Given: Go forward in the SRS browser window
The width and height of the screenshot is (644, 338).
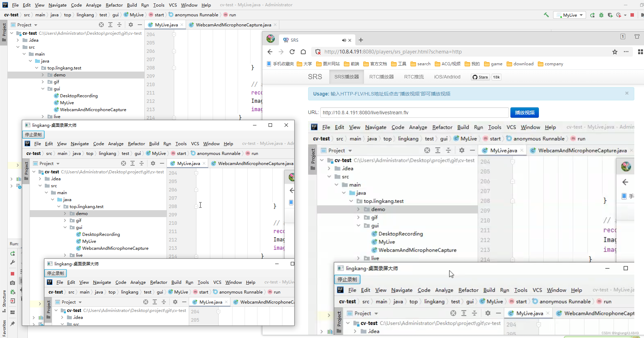Looking at the screenshot, I should pyautogui.click(x=281, y=52).
